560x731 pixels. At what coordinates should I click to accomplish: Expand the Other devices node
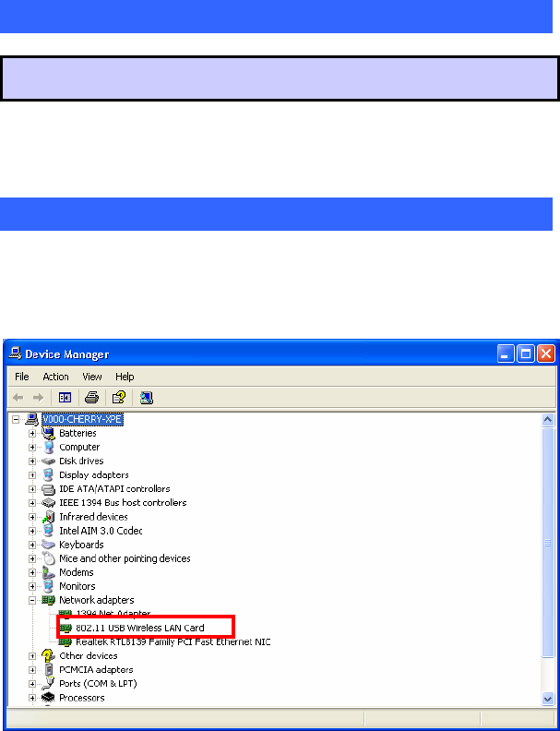pos(32,656)
